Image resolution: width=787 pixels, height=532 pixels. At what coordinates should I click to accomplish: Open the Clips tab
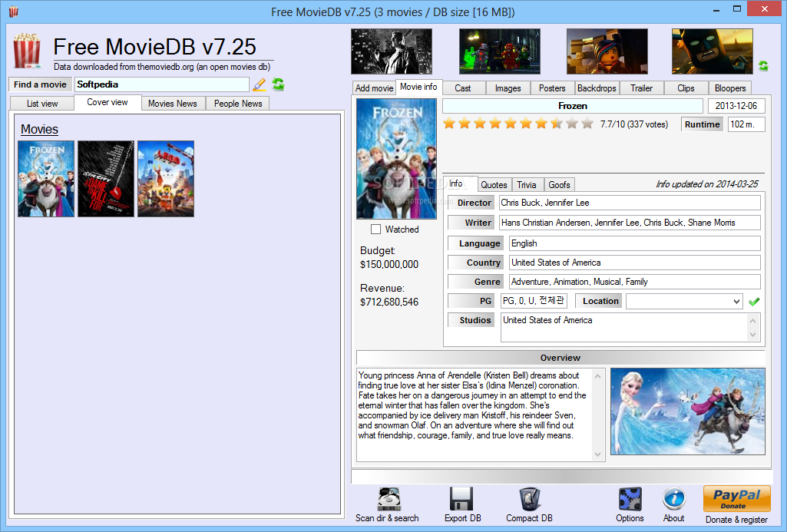pyautogui.click(x=686, y=88)
